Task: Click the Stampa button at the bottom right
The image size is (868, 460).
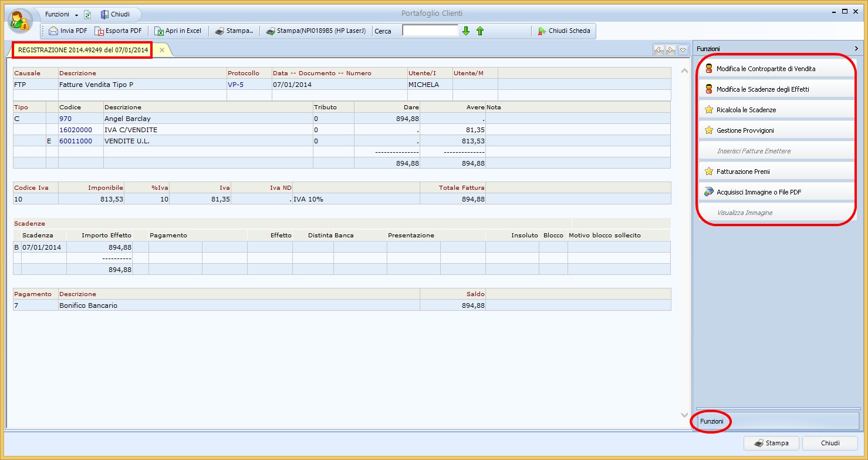Action: [x=771, y=443]
